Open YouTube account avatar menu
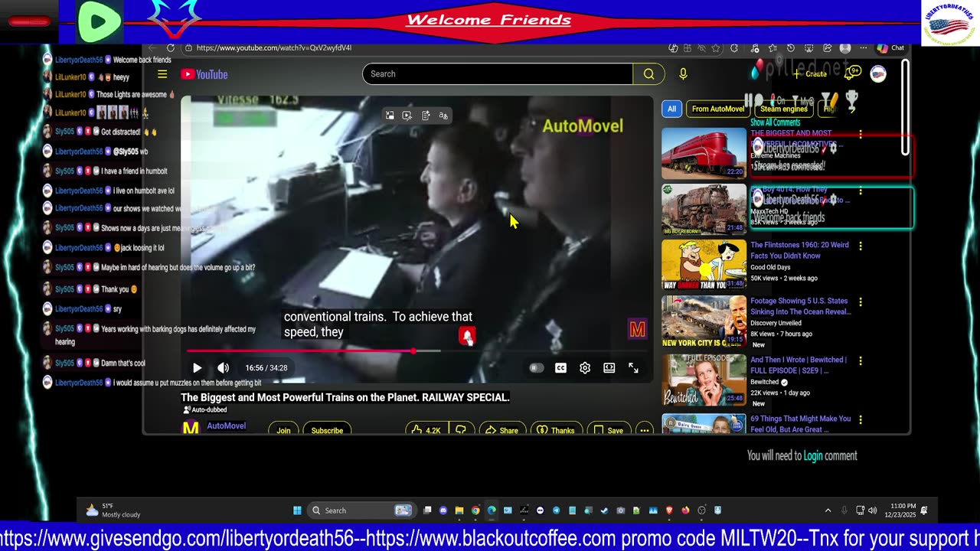Image resolution: width=980 pixels, height=551 pixels. pos(878,74)
